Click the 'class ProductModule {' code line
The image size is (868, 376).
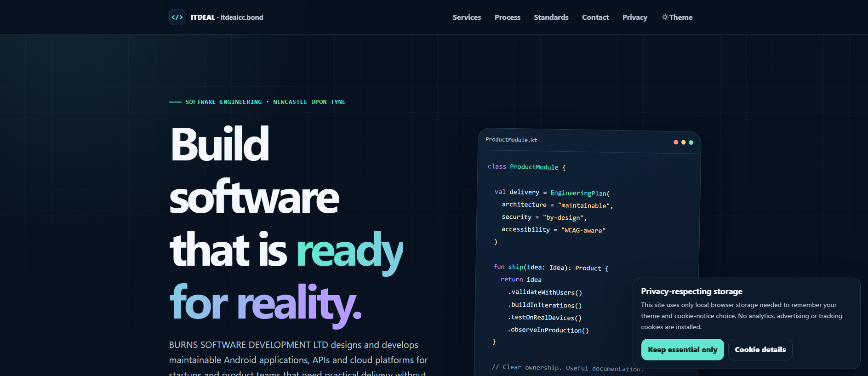(527, 167)
